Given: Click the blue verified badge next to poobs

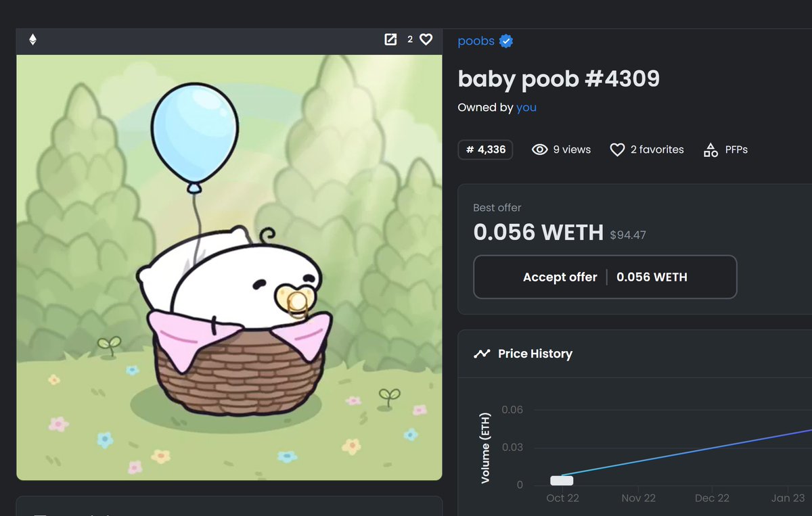Looking at the screenshot, I should 506,41.
